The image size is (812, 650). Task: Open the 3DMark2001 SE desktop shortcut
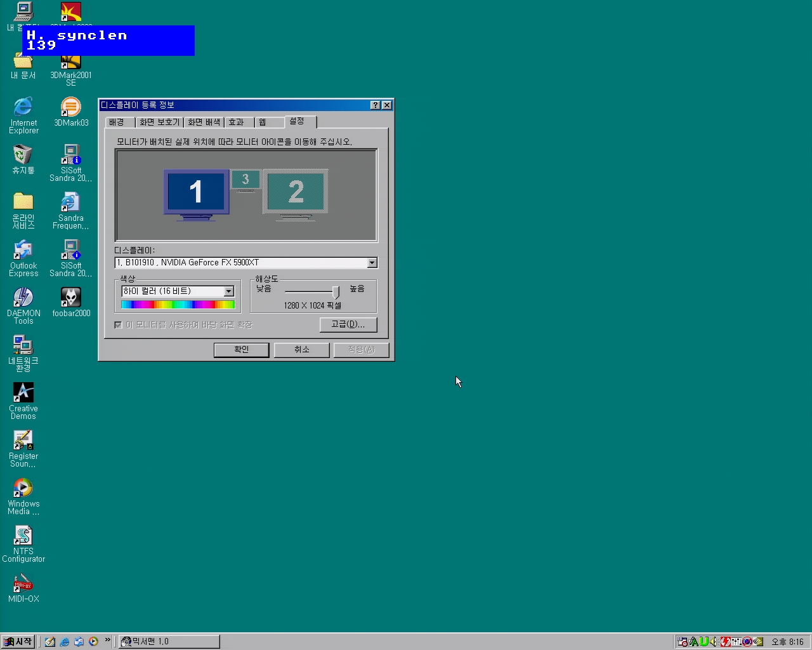pos(70,70)
